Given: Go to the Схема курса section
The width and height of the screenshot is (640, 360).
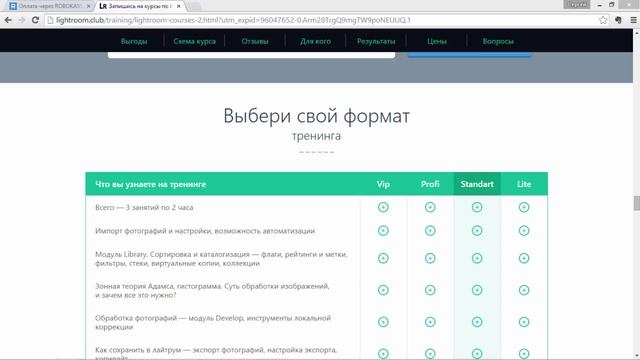Looking at the screenshot, I should [194, 41].
